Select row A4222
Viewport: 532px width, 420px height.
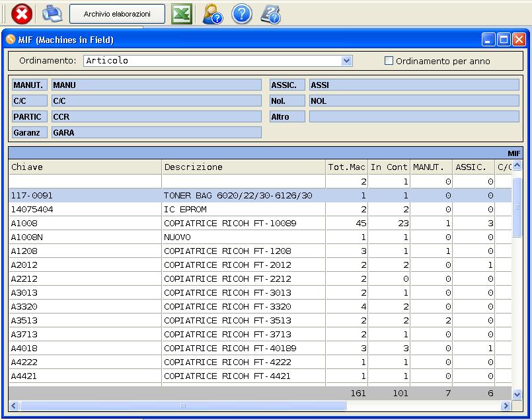260,362
